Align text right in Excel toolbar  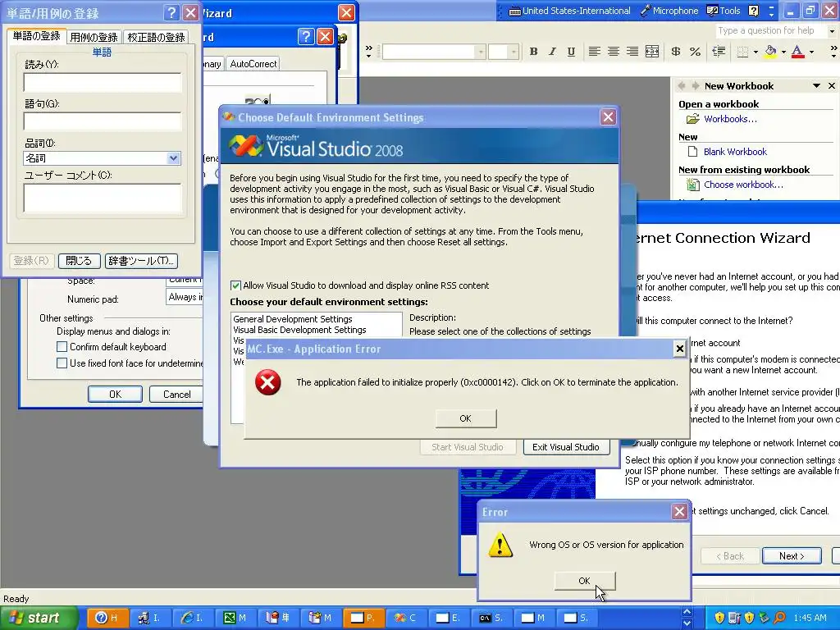[x=632, y=52]
